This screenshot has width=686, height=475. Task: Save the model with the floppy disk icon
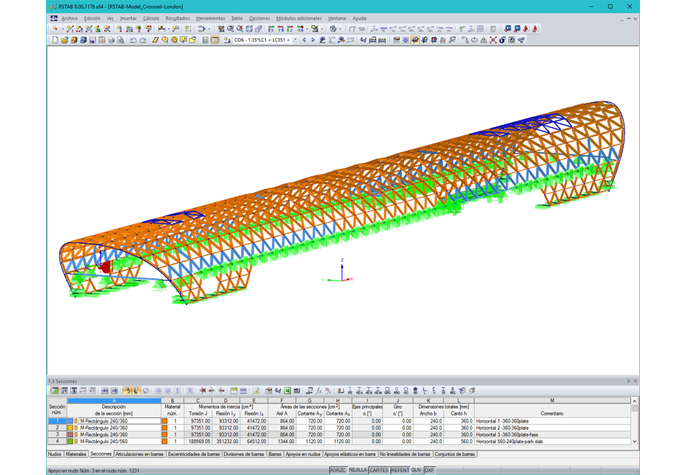pyautogui.click(x=92, y=40)
